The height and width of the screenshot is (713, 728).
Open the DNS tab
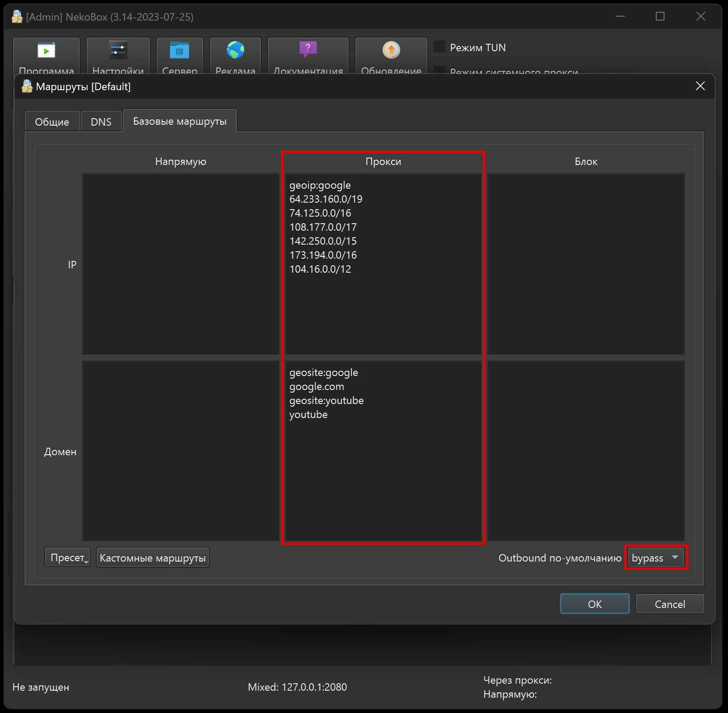coord(101,122)
